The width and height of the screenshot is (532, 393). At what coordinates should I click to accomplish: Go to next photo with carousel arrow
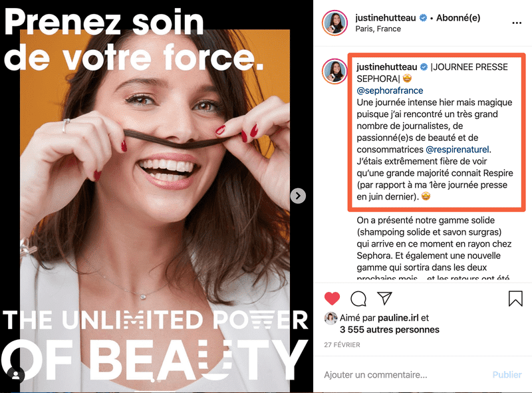click(298, 196)
